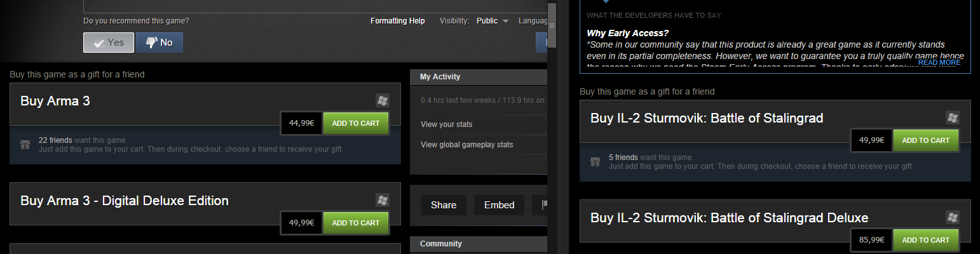Image resolution: width=980 pixels, height=254 pixels.
Task: Open the Language dropdown
Action: point(533,21)
